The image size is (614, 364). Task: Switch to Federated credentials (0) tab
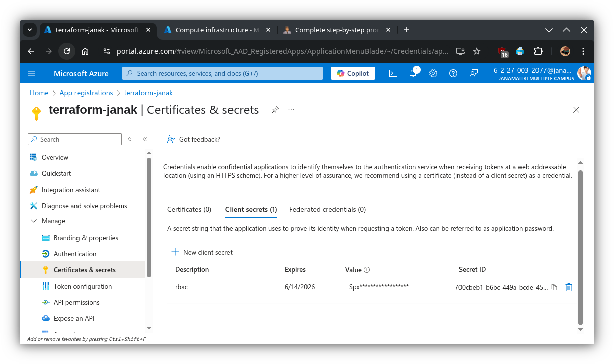pyautogui.click(x=328, y=209)
